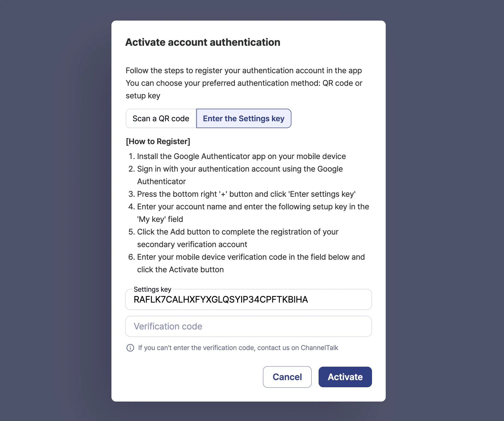The height and width of the screenshot is (421, 504).
Task: Click step 4 about entering account name
Action: 253,207
